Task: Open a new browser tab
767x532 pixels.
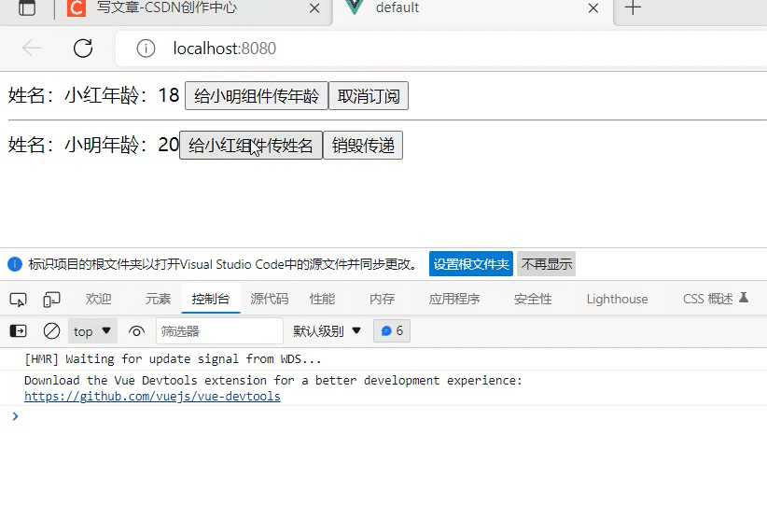Action: coord(633,7)
